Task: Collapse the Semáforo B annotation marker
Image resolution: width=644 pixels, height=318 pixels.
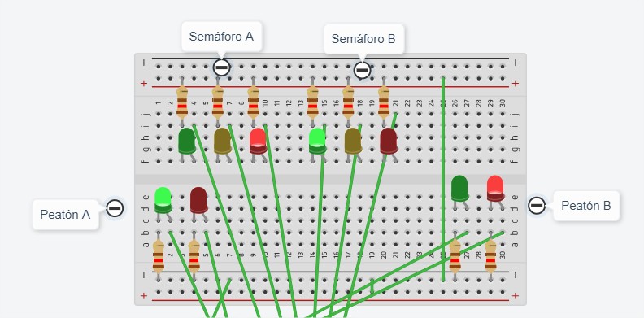Action: 362,70
